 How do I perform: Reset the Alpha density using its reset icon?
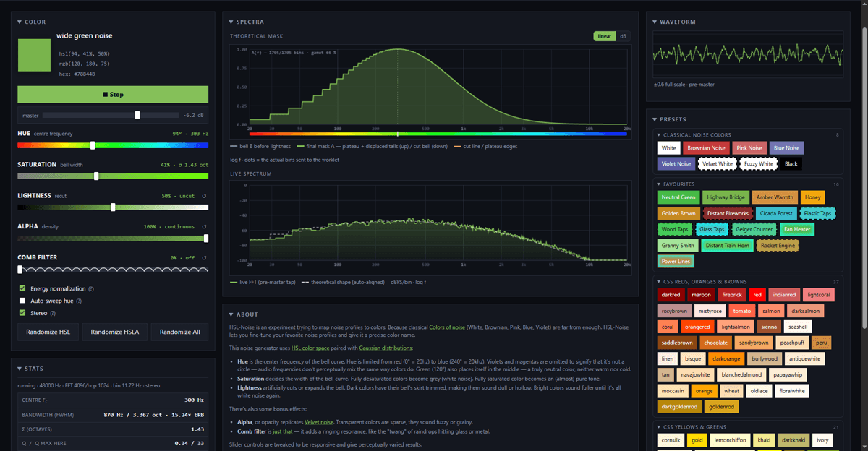[205, 226]
